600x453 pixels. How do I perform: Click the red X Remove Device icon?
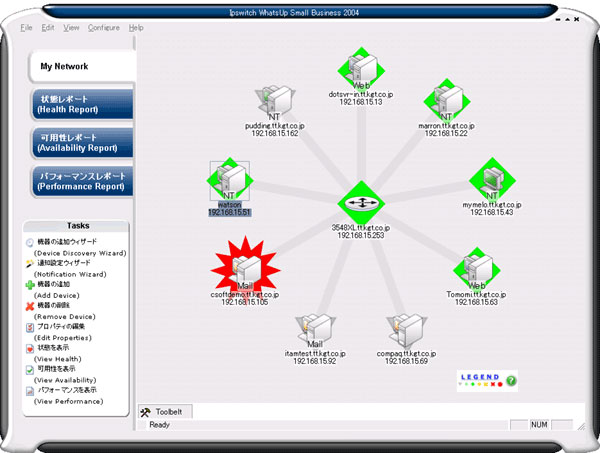tap(30, 306)
